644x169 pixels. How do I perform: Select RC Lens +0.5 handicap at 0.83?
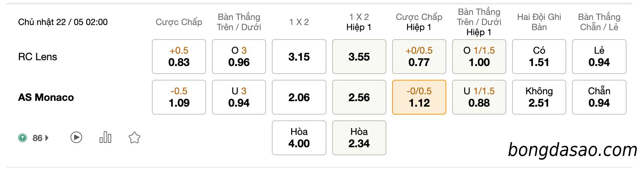coord(179,57)
